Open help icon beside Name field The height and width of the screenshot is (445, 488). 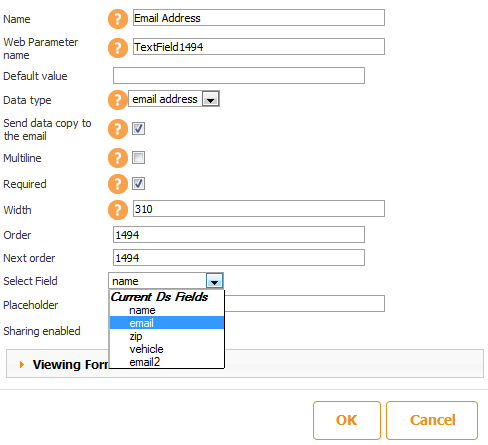[x=118, y=19]
